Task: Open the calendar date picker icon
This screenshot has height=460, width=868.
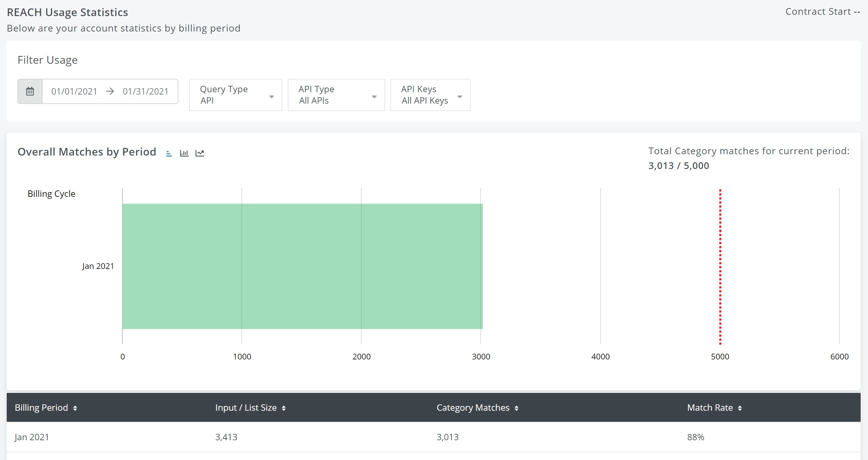Action: click(30, 91)
